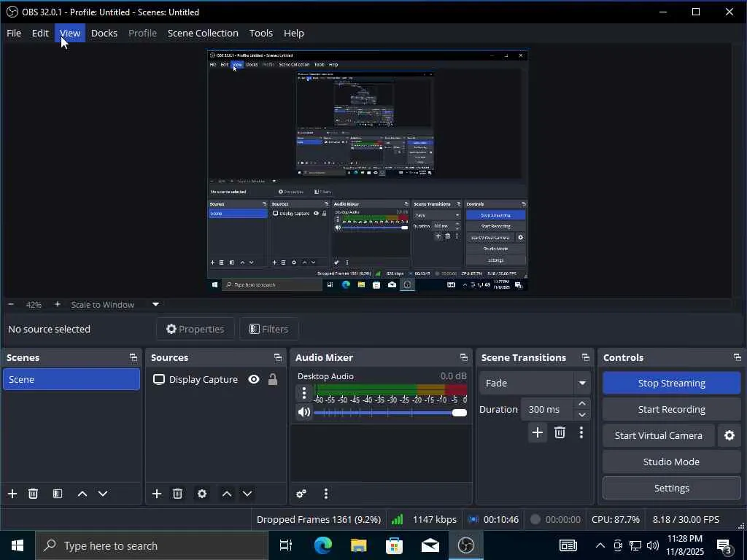
Task: Click Start Virtual Camera button
Action: coord(659,436)
